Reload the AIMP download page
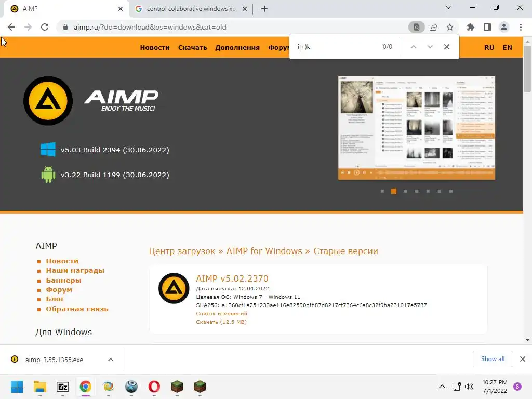 pos(45,27)
